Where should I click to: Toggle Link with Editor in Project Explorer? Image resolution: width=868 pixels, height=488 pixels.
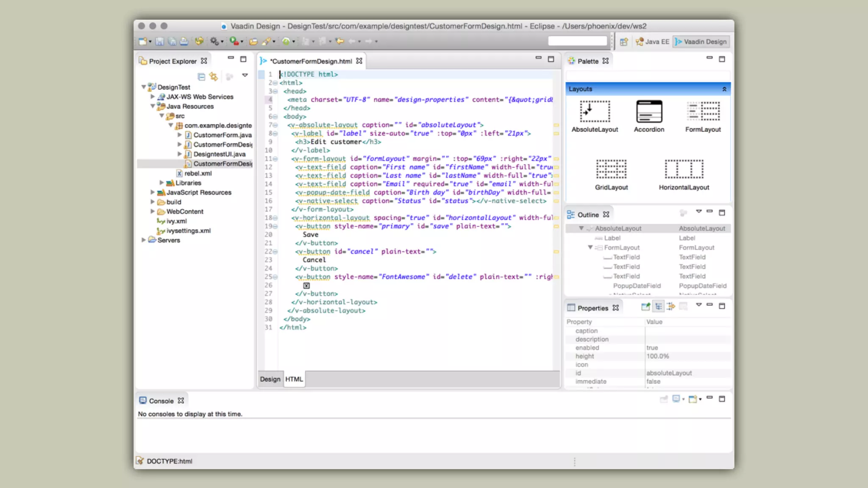[214, 77]
